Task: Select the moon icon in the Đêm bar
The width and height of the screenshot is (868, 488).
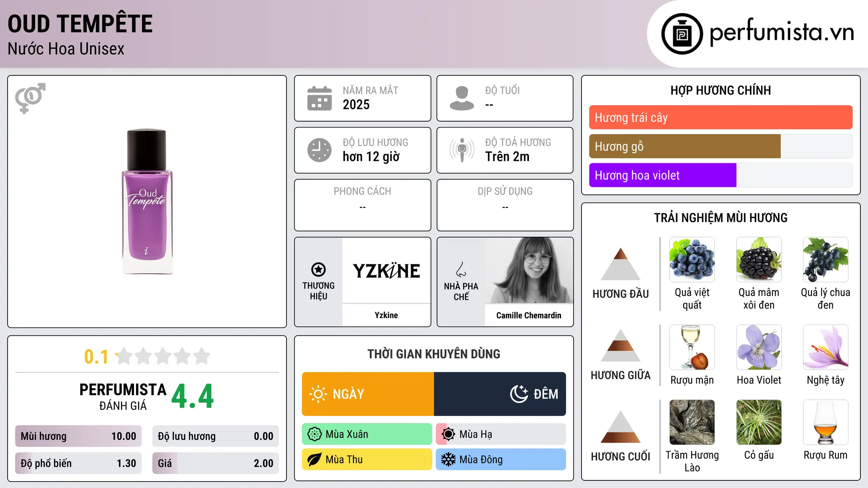Action: coord(519,394)
